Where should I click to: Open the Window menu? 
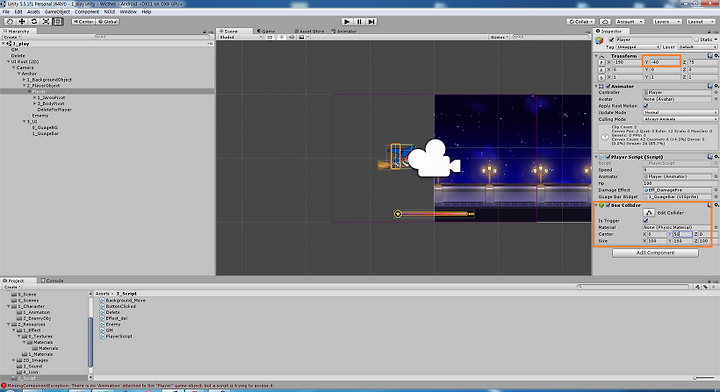pos(128,11)
